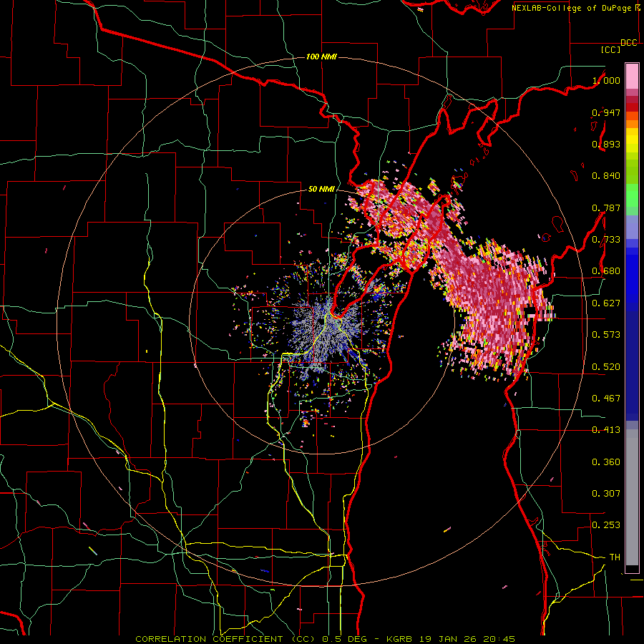Click the 0.733 scale value
644x644 pixels.
coord(606,240)
